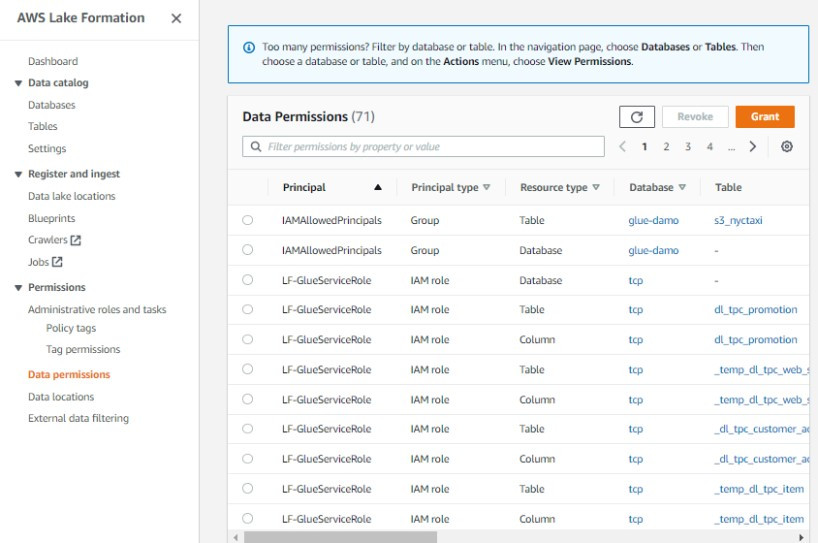The width and height of the screenshot is (818, 543).
Task: Click the refresh permissions icon button
Action: click(636, 117)
